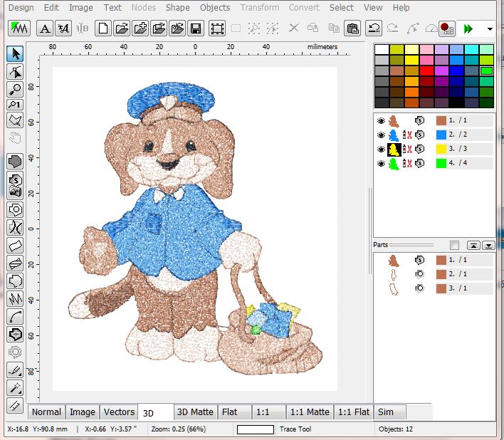Select the ruler measure tool
This screenshot has width=504, height=440.
click(x=15, y=406)
